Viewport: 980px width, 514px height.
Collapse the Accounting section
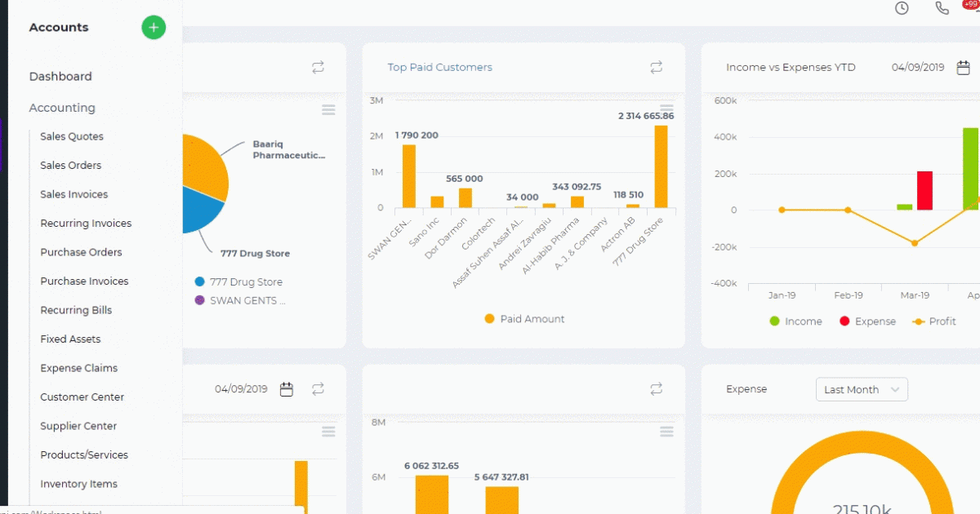click(62, 108)
